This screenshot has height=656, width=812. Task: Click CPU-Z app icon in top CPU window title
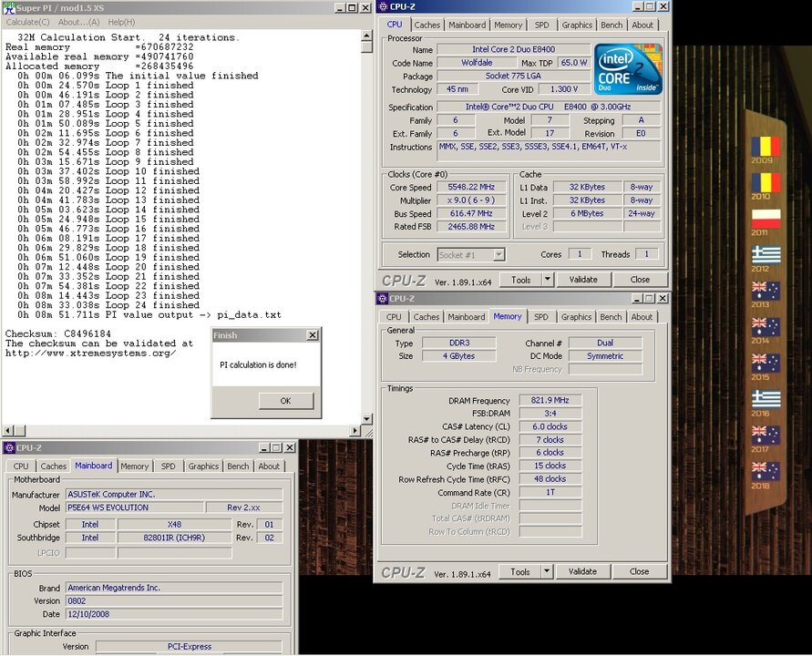[x=383, y=6]
